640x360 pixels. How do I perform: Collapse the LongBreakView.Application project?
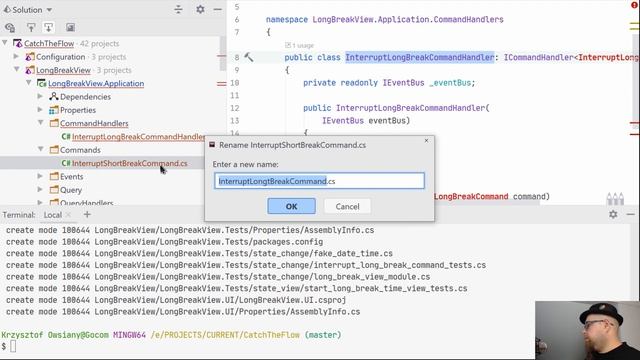click(x=29, y=82)
